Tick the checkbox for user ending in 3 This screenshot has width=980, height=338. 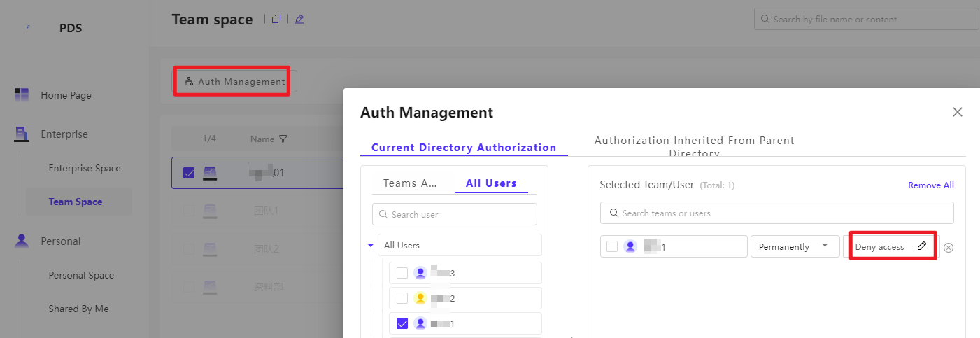(402, 273)
